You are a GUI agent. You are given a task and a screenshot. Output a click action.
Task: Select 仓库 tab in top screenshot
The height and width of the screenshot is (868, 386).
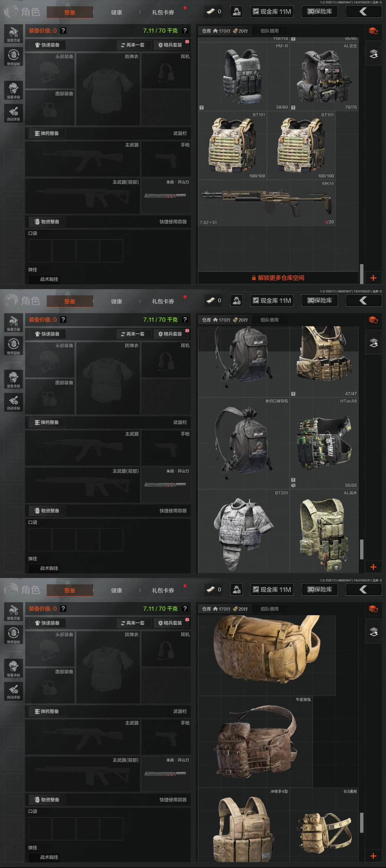(225, 31)
